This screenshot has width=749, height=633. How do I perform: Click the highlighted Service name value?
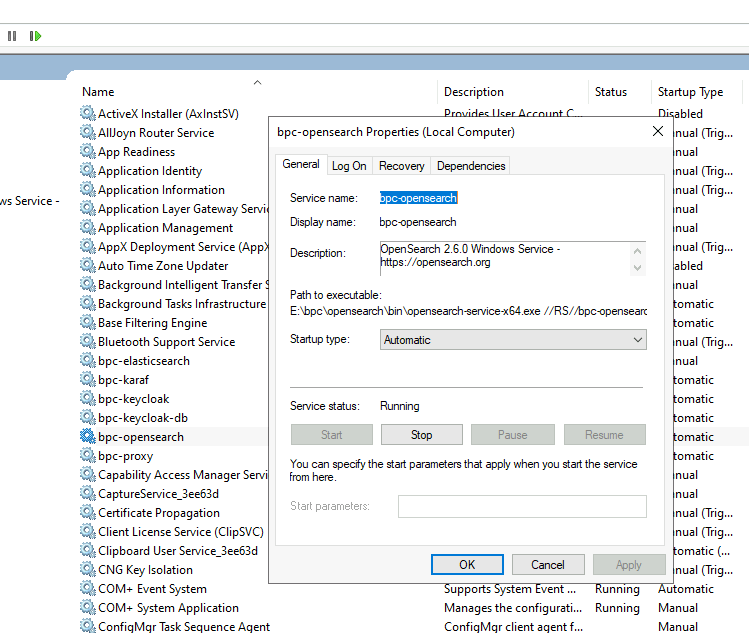[418, 198]
